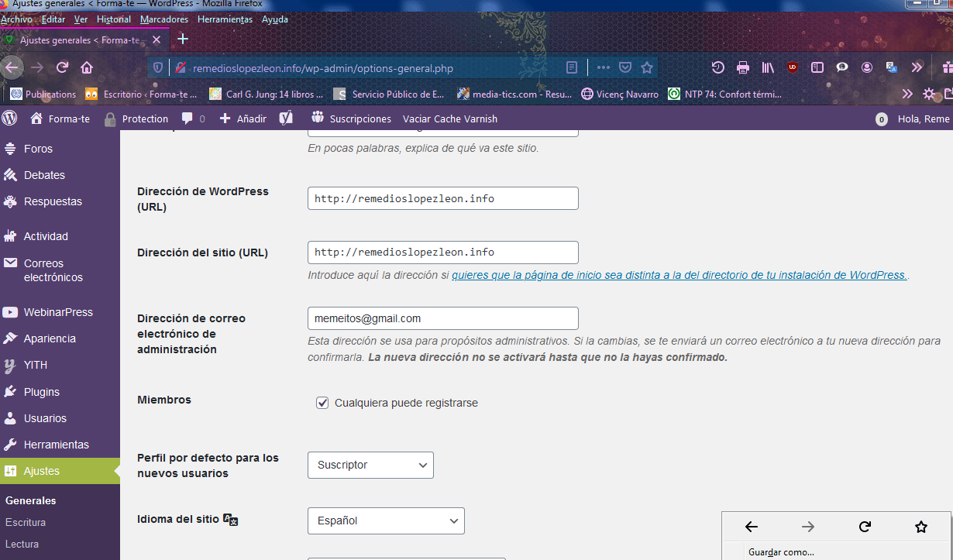Toggle reader view in the address bar
Image resolution: width=953 pixels, height=560 pixels.
coord(572,67)
